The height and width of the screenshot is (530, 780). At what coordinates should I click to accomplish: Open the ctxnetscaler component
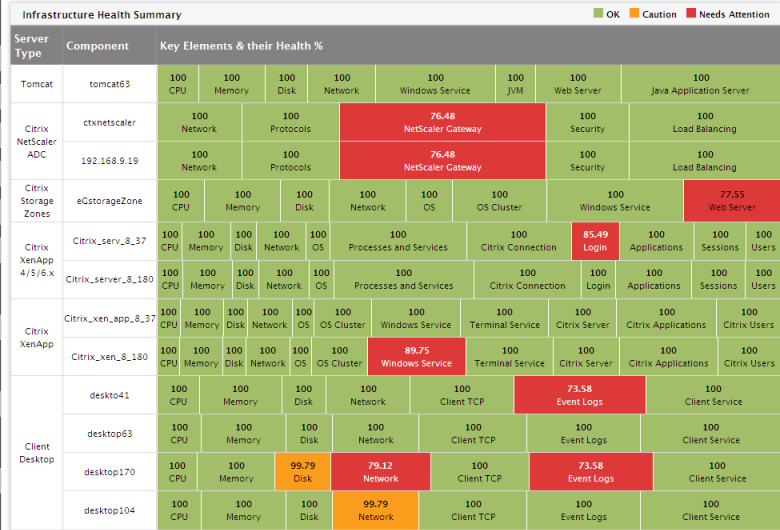[109, 122]
